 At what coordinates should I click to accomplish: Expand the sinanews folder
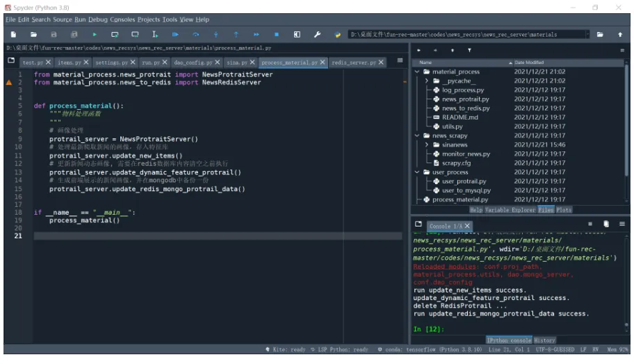pyautogui.click(x=427, y=144)
